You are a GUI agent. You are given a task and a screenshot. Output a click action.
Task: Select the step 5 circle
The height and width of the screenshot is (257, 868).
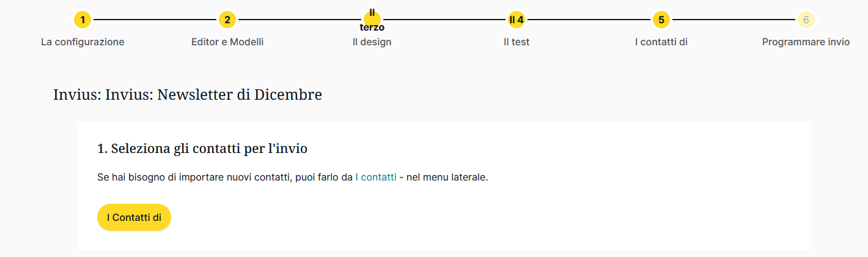click(x=661, y=20)
